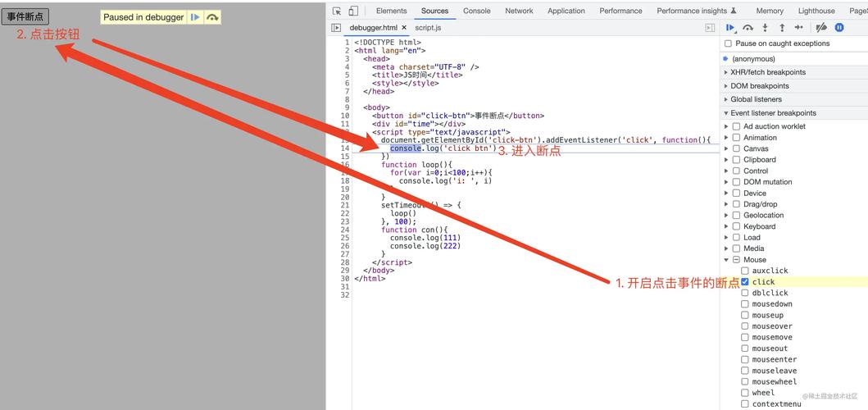Click line number 25 in the gutter
This screenshot has width=868, height=410.
[345, 238]
